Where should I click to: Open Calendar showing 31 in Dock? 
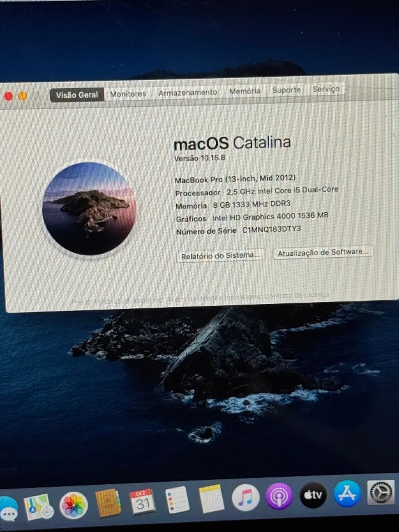pos(142,502)
